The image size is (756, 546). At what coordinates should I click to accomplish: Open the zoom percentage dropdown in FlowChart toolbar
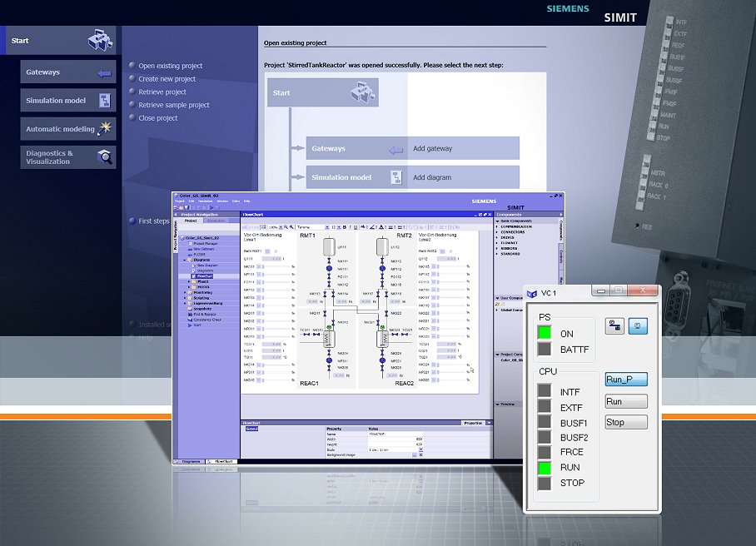[x=281, y=227]
